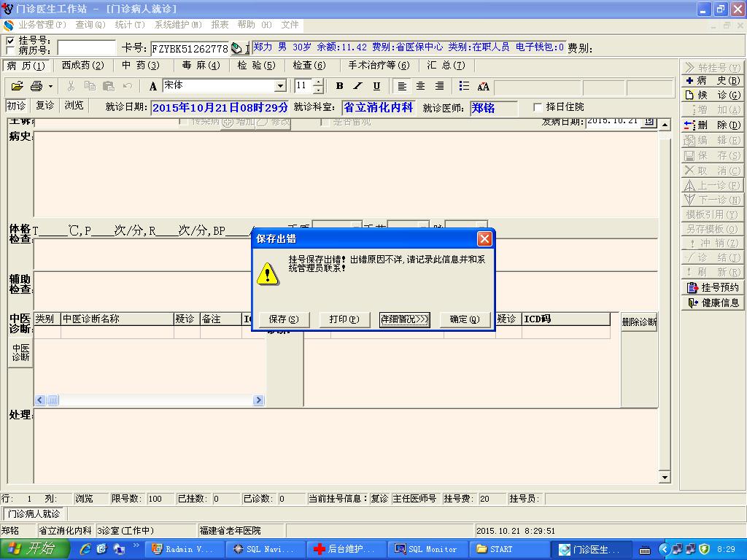Screen dimensions: 747x560
Task: Open 系统维护(M) menu
Action: 178,25
